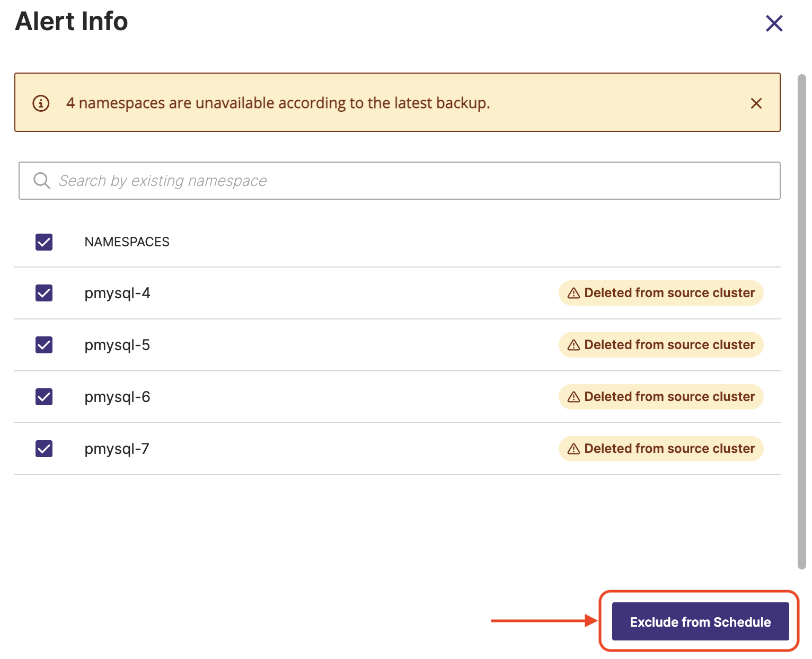
Task: Click the pmysql-4 namespace name
Action: click(x=117, y=293)
